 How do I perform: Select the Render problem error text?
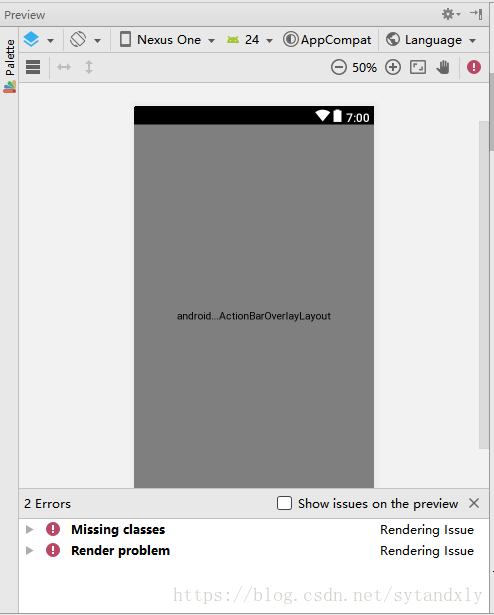(x=120, y=551)
